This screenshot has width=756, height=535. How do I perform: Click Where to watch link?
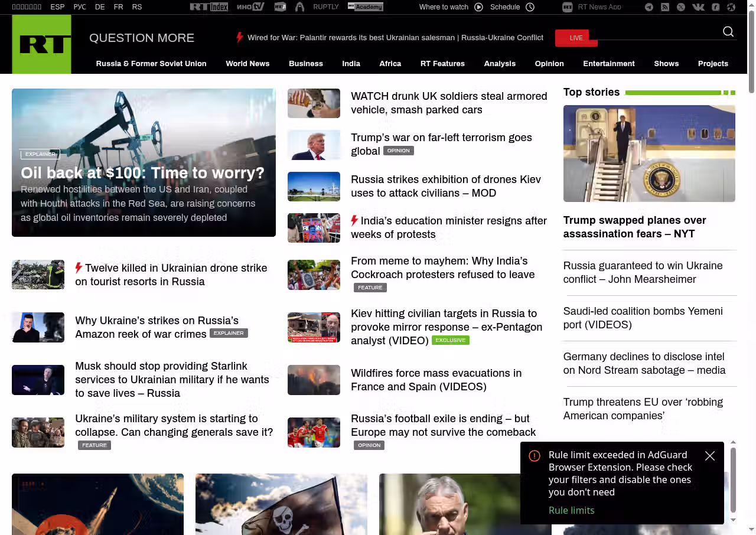[444, 7]
